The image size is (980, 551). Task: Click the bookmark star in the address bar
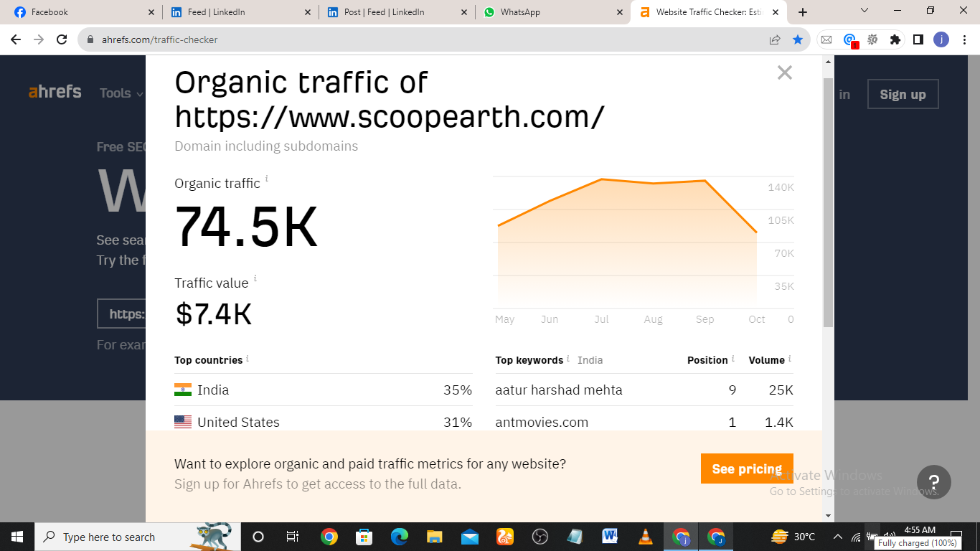tap(798, 40)
